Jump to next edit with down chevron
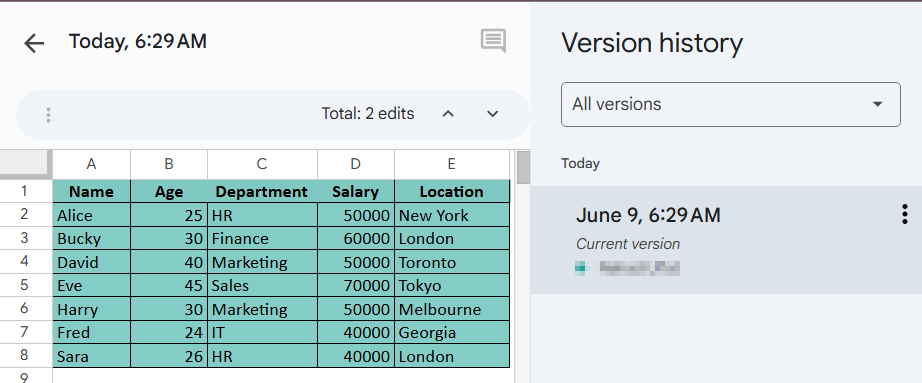Viewport: 922px width, 383px height. 493,114
